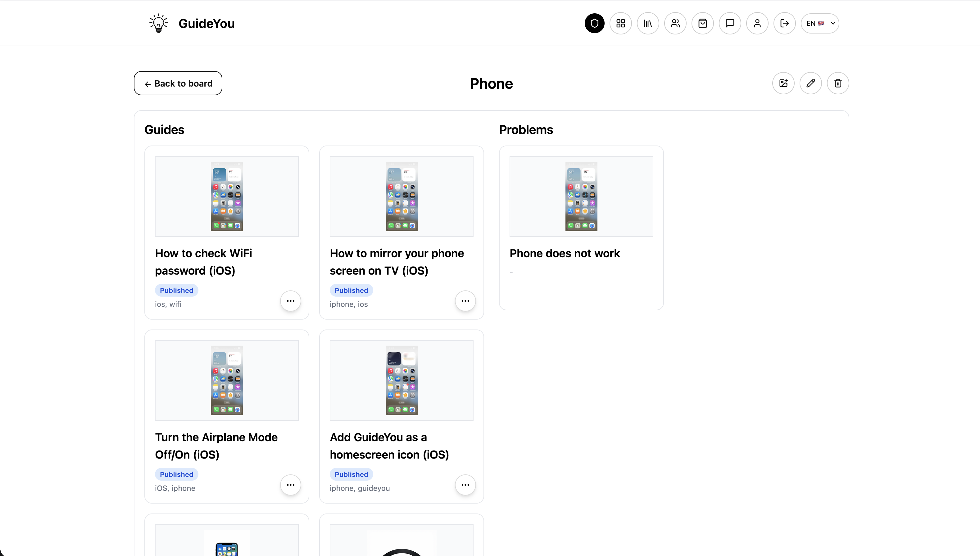
Task: Open the library icon in the top bar
Action: (648, 23)
